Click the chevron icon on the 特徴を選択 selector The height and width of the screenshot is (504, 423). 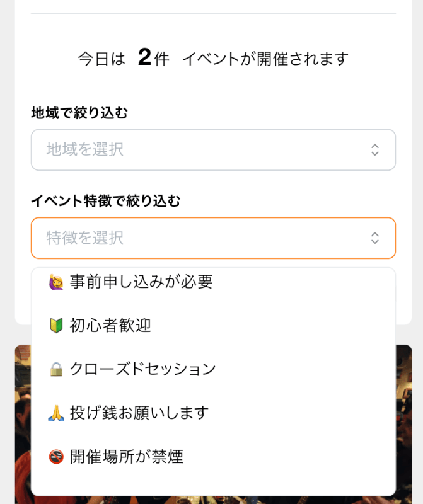(375, 238)
